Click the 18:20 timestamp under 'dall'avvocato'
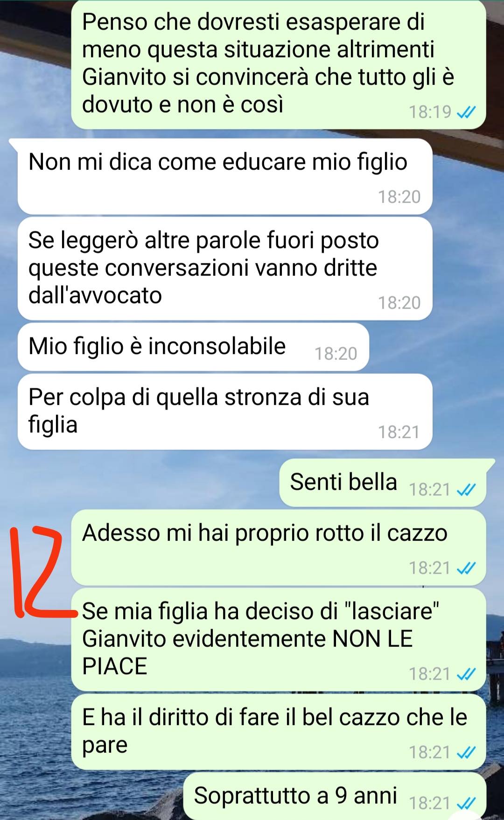Image resolution: width=504 pixels, height=820 pixels. click(x=399, y=303)
